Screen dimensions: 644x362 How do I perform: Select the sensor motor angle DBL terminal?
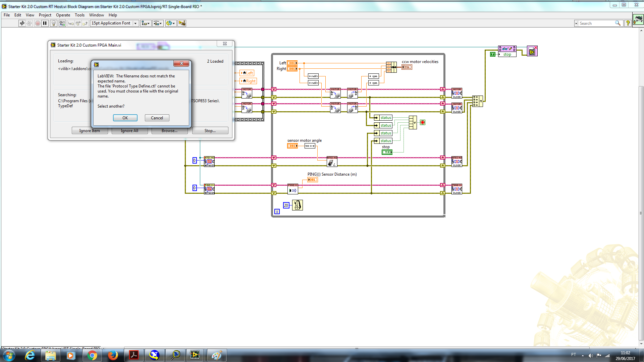pos(292,146)
